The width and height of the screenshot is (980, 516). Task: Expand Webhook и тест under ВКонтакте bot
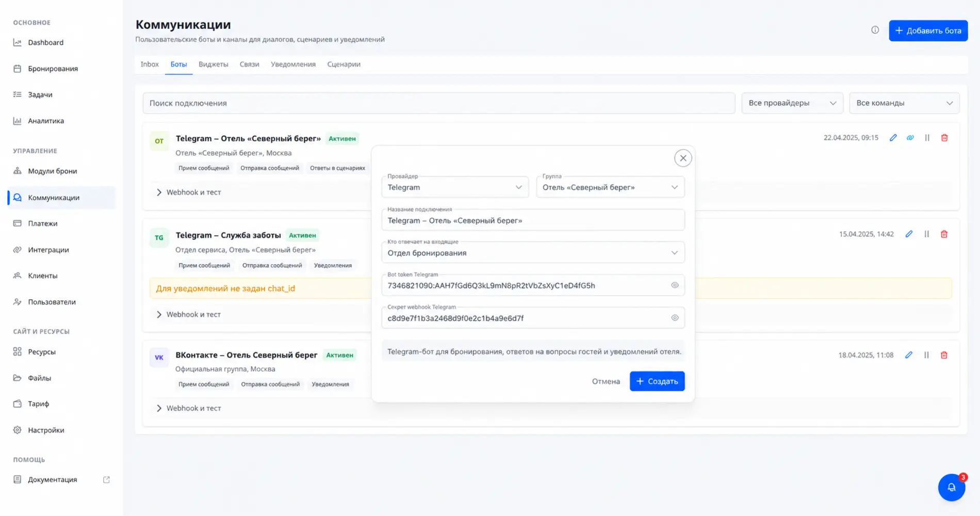188,408
